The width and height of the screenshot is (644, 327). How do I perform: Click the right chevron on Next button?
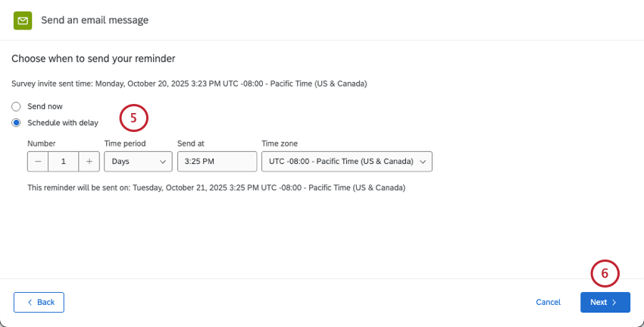(614, 302)
